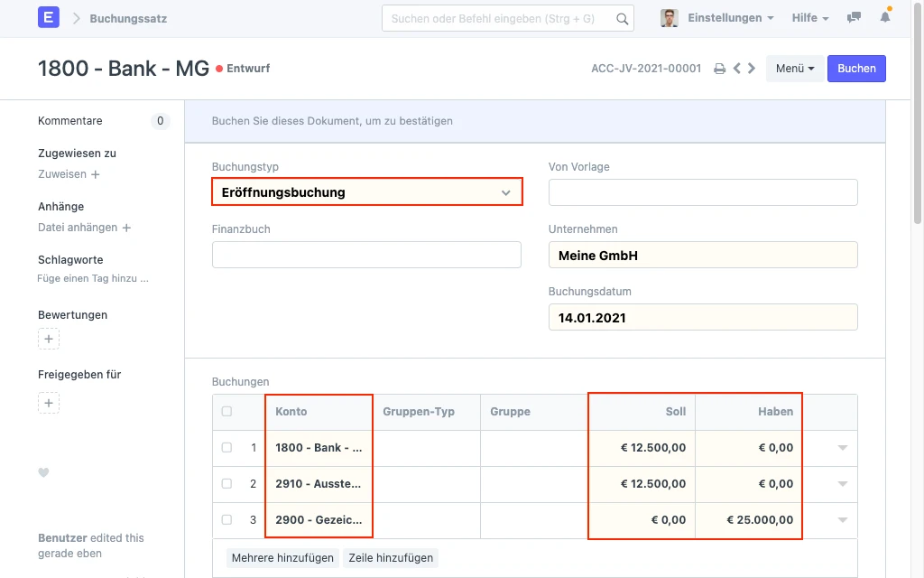Click the heart like icon
This screenshot has height=578, width=924.
pyautogui.click(x=43, y=472)
